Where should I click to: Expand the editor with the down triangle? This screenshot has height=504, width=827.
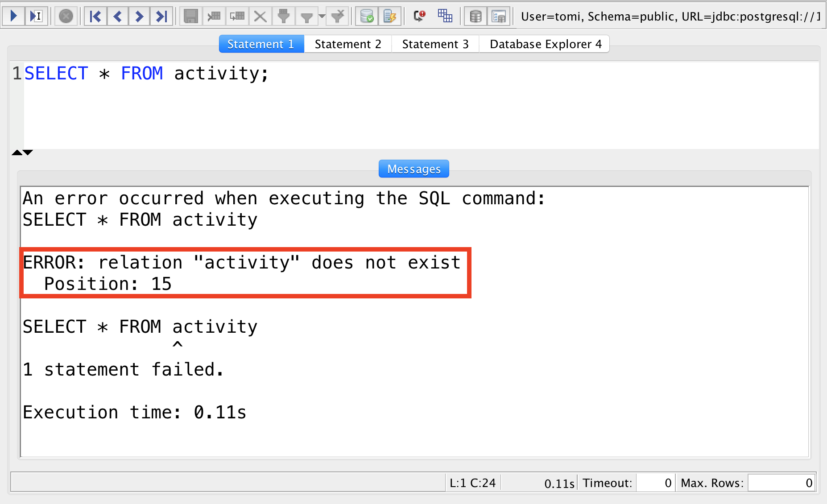28,152
